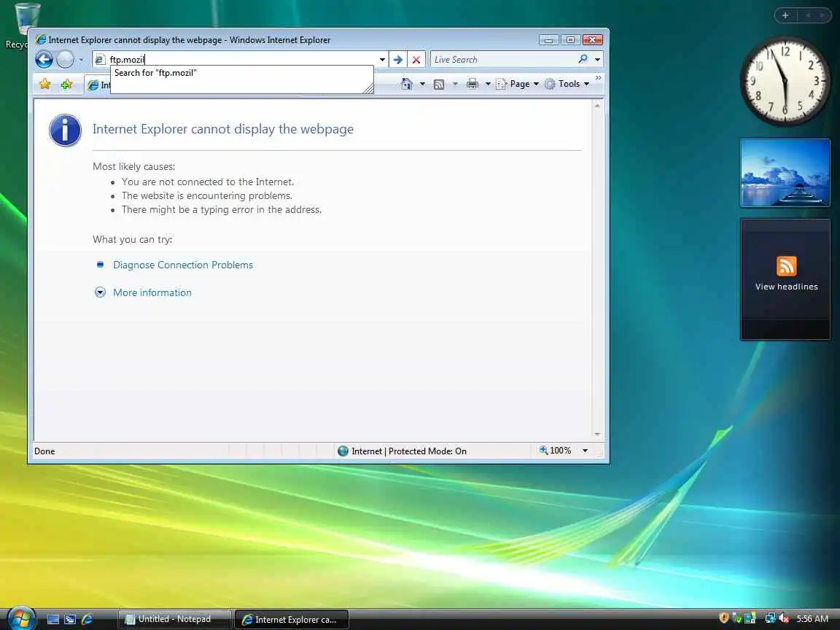
Task: Open the search provider options dropdown
Action: [597, 60]
